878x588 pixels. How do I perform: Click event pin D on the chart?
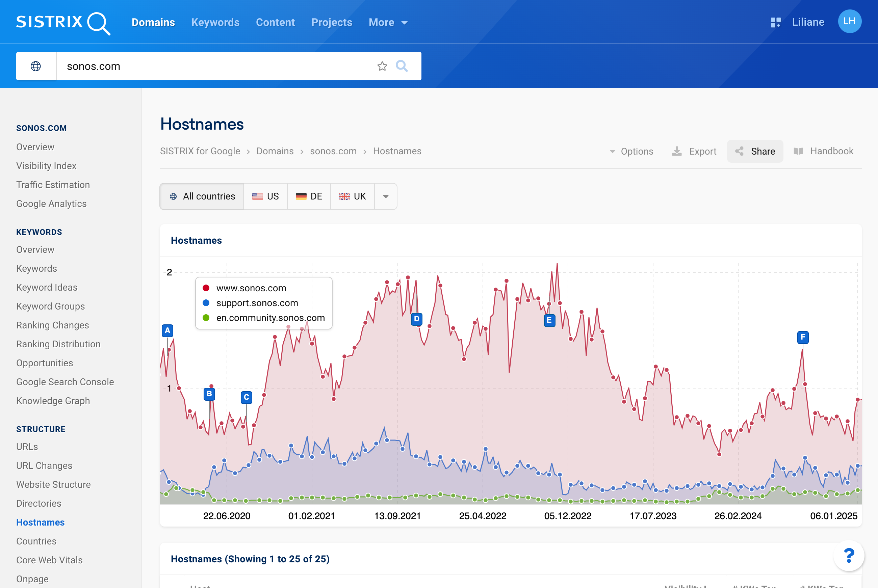[x=416, y=319]
